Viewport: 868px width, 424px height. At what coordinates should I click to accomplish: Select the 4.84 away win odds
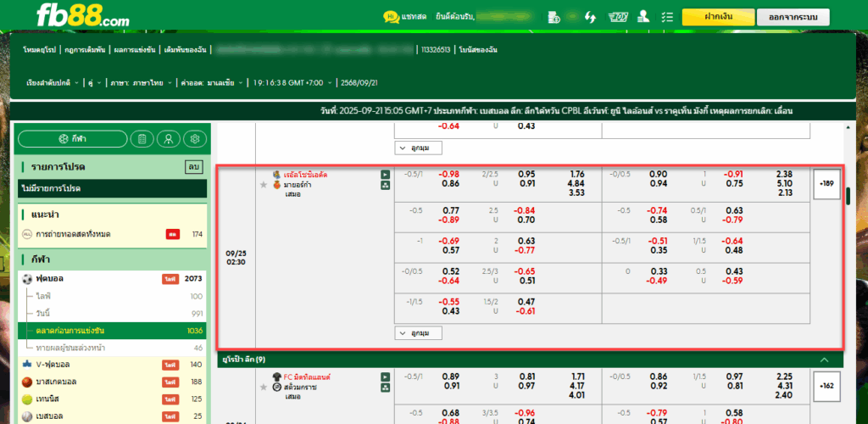click(576, 184)
